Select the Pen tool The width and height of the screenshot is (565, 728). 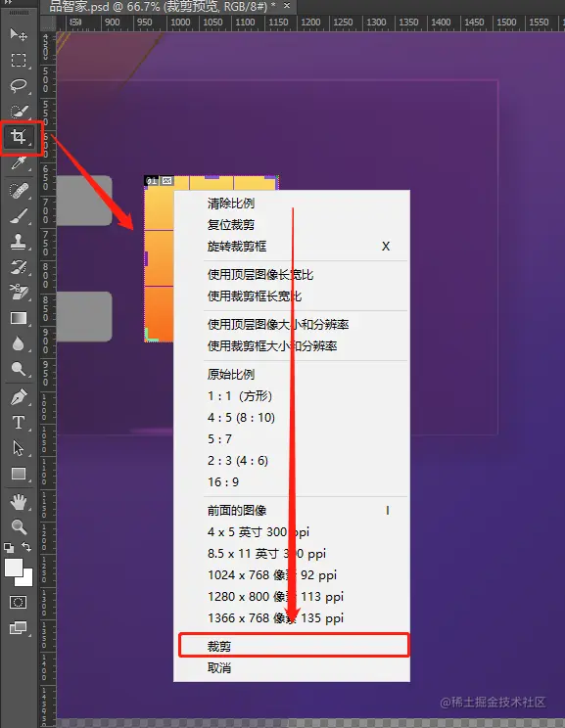point(19,397)
